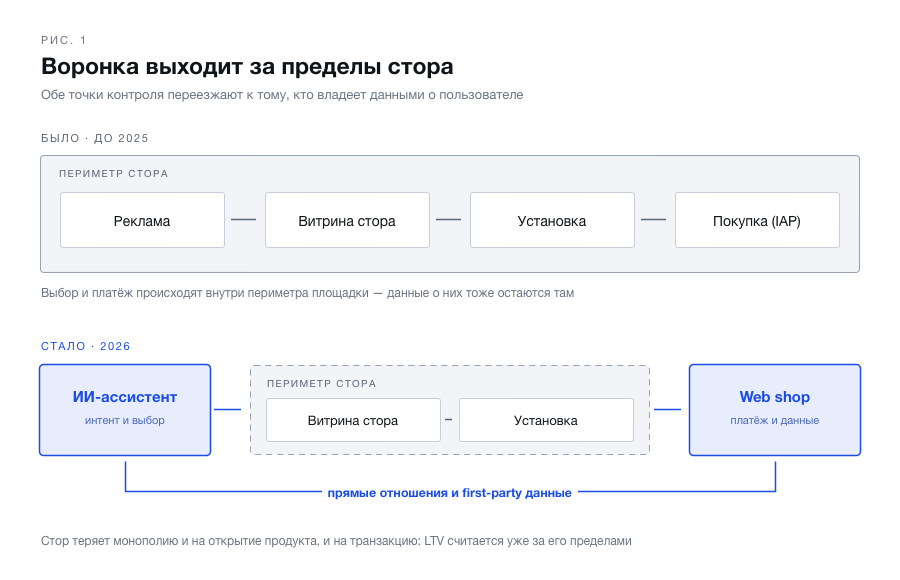Select the БЫЛО · ДО 2025 section label
900x580 pixels.
click(x=95, y=138)
